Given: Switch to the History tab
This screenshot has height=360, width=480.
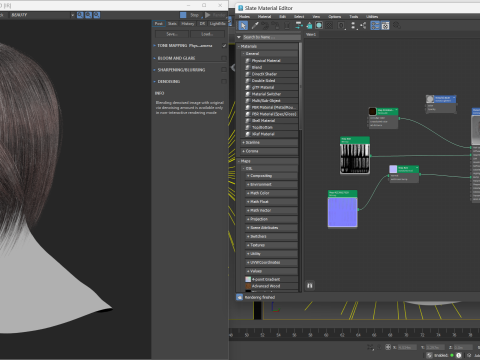Looking at the screenshot, I should pyautogui.click(x=188, y=24).
